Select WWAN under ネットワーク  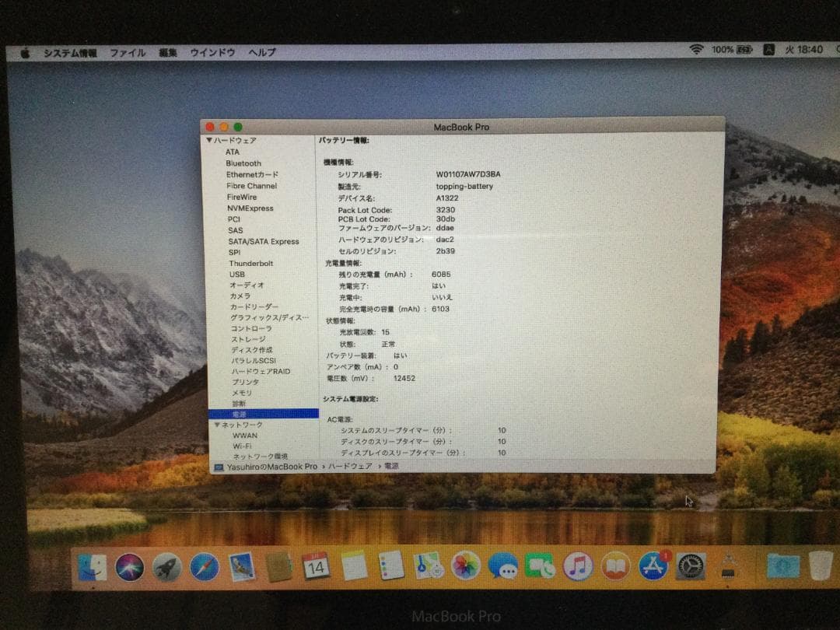(x=245, y=436)
